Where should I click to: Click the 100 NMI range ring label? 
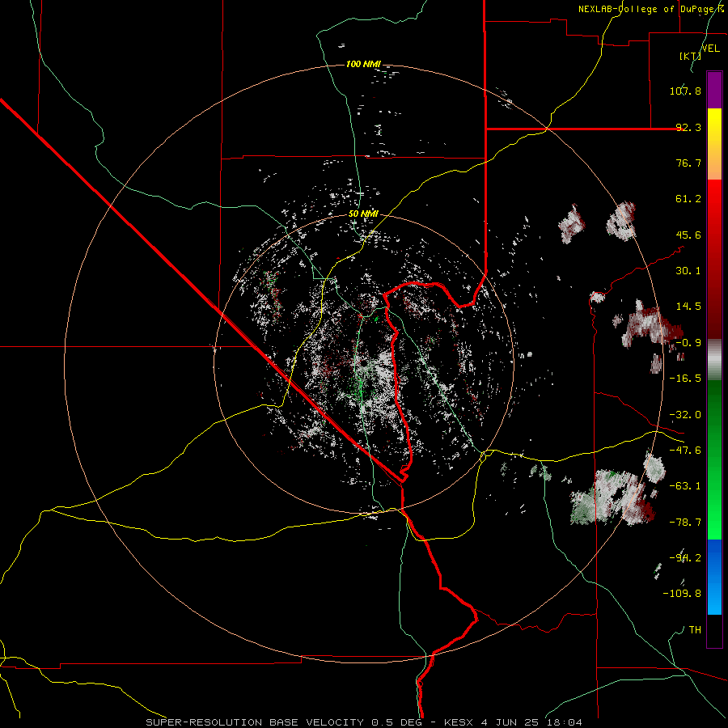[x=363, y=64]
